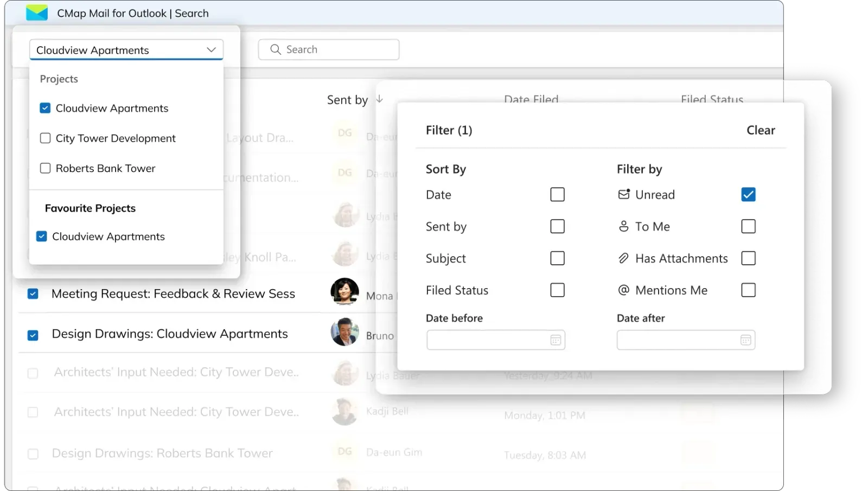The image size is (868, 491).
Task: Deselect the Design Drawings Cloudview Apartments checkbox
Action: pyautogui.click(x=33, y=335)
